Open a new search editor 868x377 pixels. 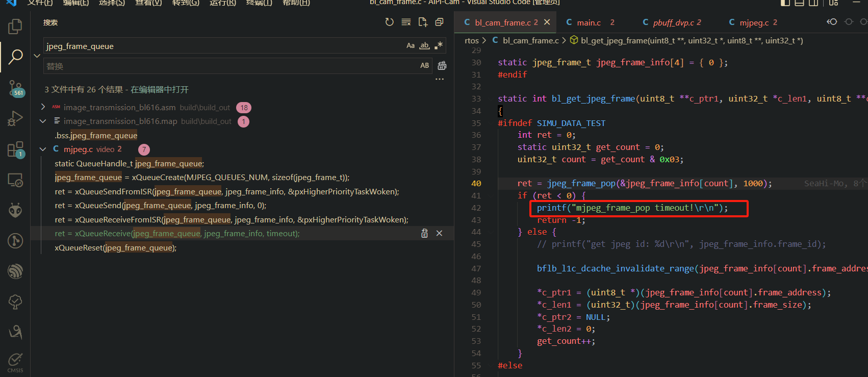pos(423,22)
